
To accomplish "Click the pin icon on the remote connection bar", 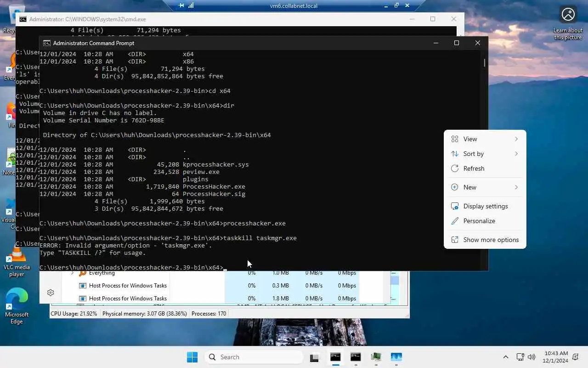I will (181, 6).
